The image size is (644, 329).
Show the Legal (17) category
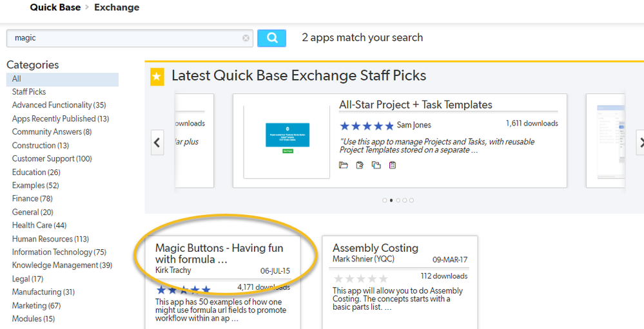coord(28,279)
